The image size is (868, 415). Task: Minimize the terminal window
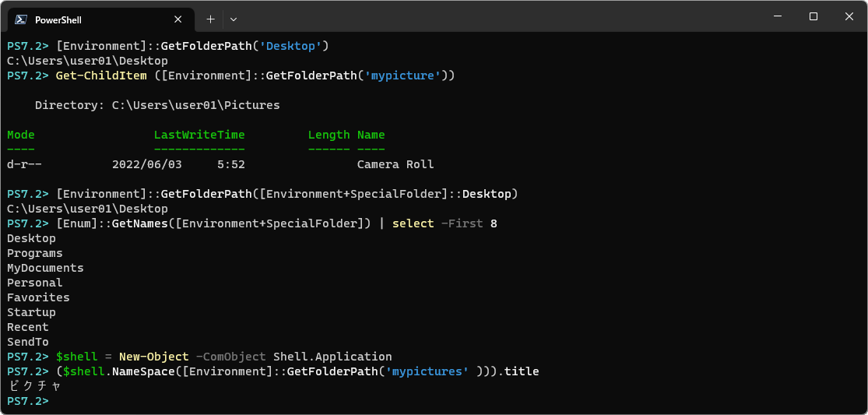pos(776,16)
